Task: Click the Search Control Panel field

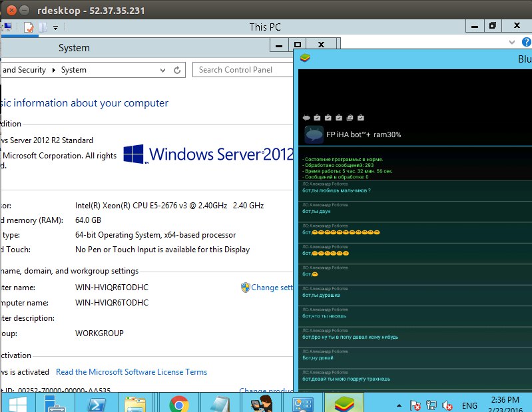Action: (x=243, y=70)
